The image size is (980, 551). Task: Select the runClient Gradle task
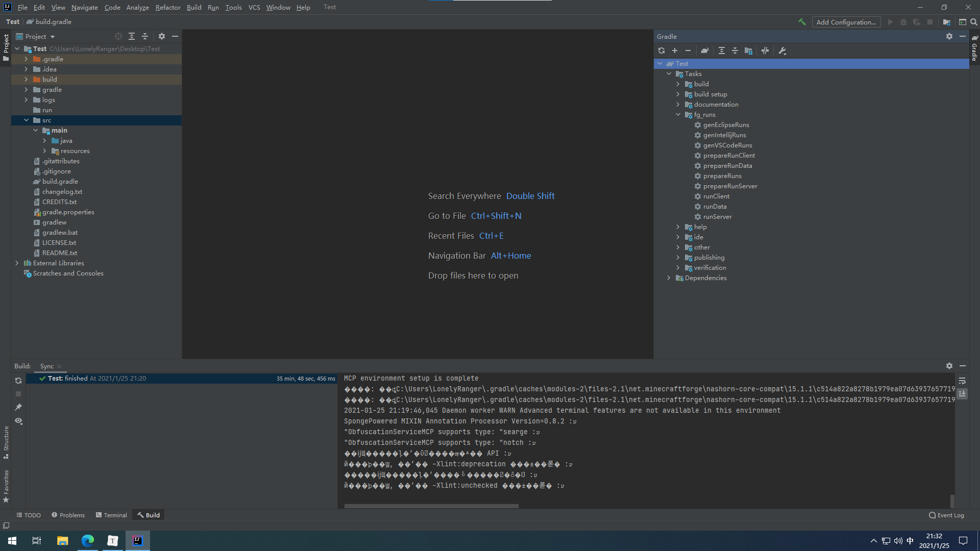click(x=716, y=196)
